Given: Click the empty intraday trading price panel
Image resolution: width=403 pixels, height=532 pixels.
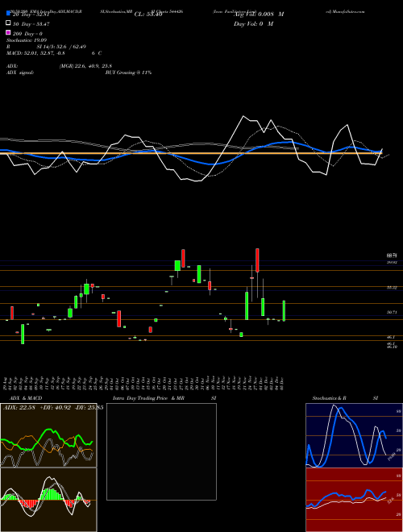Looking at the screenshot, I should (161, 451).
